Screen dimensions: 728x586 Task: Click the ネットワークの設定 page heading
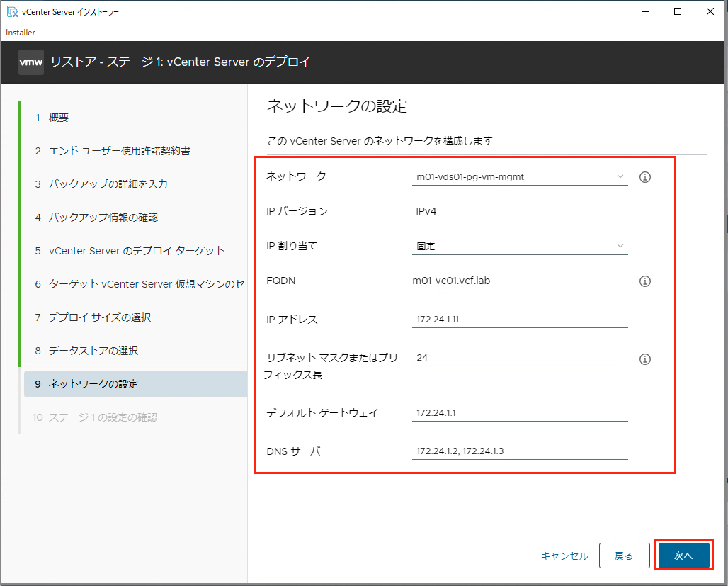click(x=337, y=106)
